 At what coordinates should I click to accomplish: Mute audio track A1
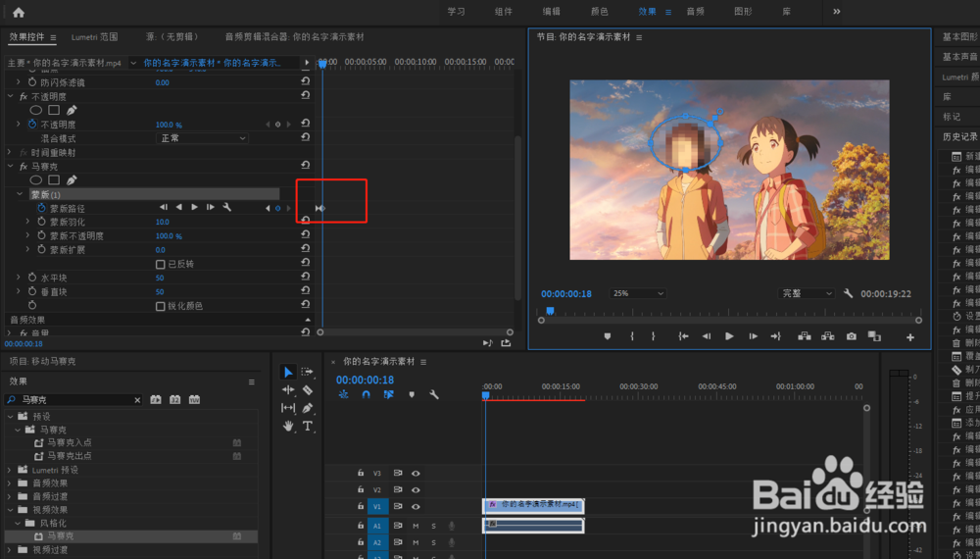click(x=416, y=526)
